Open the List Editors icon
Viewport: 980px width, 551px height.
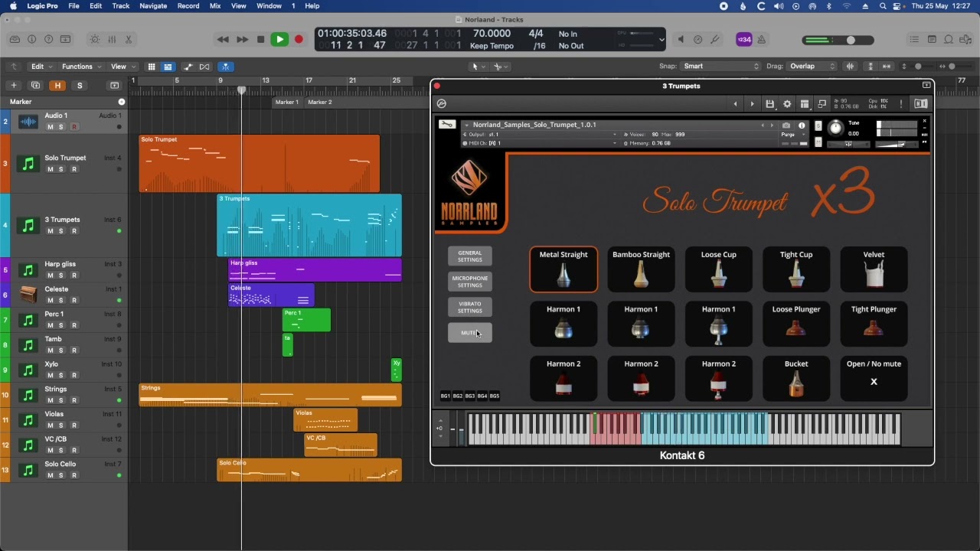[914, 40]
